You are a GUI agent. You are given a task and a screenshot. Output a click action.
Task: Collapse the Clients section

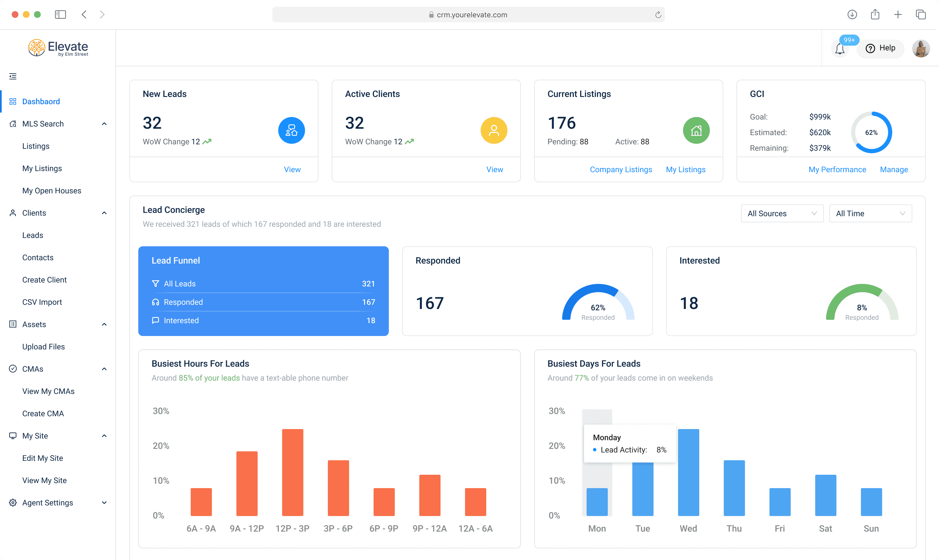(104, 213)
